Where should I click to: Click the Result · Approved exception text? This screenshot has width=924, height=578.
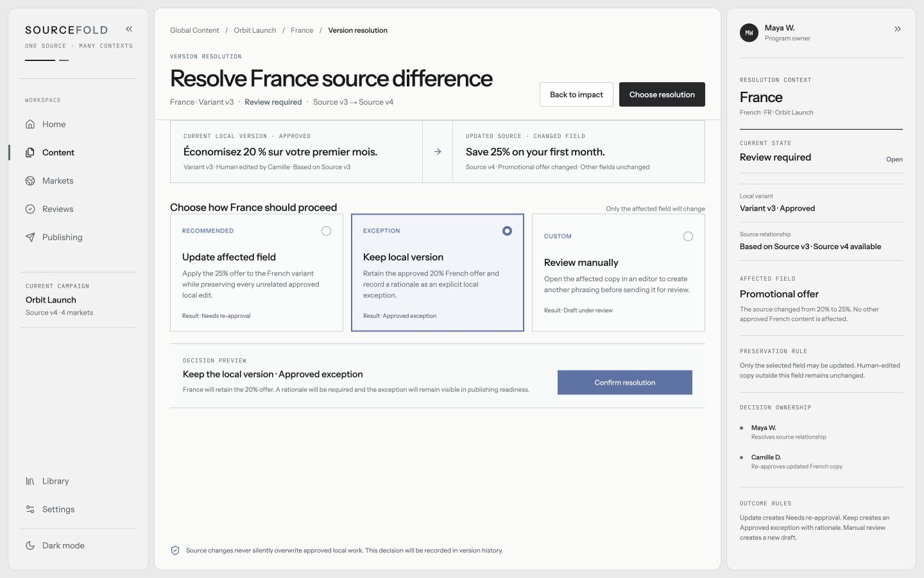tap(400, 316)
